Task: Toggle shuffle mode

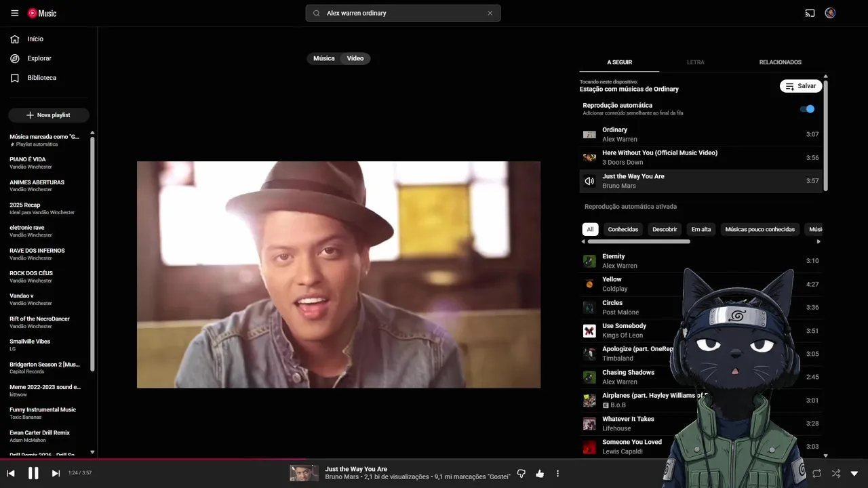Action: (x=835, y=473)
